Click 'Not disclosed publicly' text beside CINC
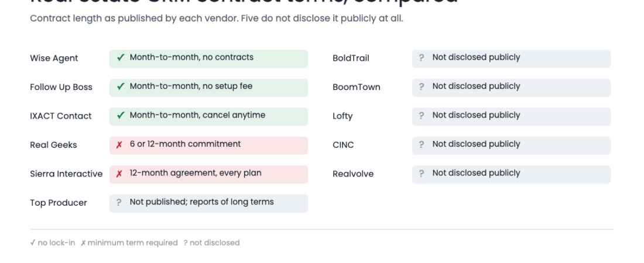The width and height of the screenshot is (644, 263). tap(476, 144)
